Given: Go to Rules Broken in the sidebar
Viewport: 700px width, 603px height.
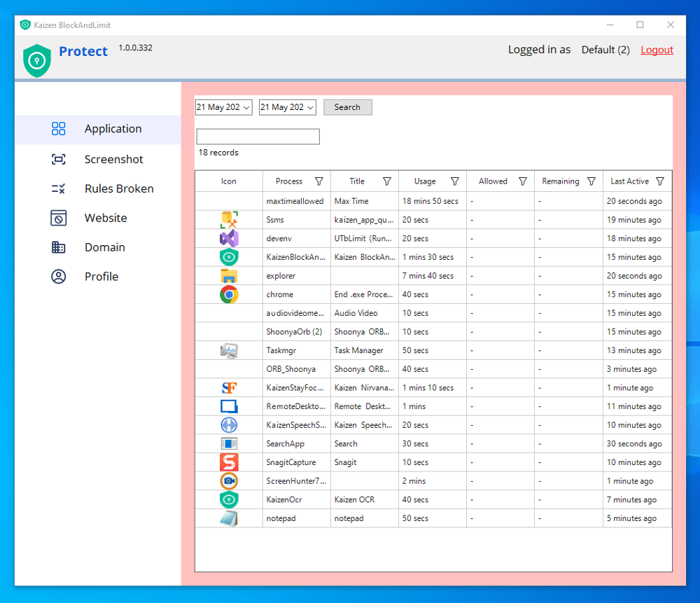Looking at the screenshot, I should pos(119,189).
